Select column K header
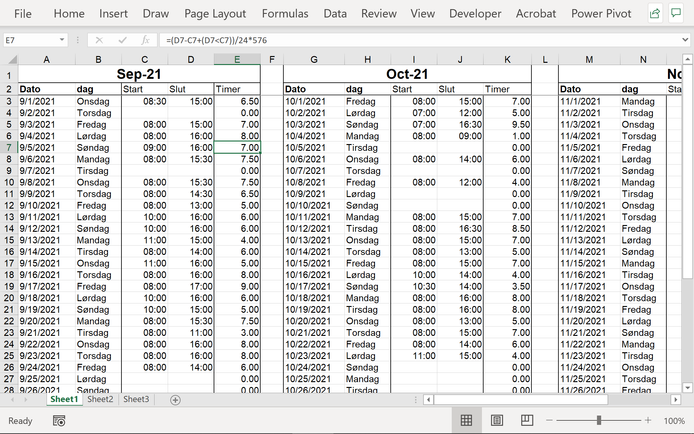Image resolution: width=694 pixels, height=434 pixels. 507,59
